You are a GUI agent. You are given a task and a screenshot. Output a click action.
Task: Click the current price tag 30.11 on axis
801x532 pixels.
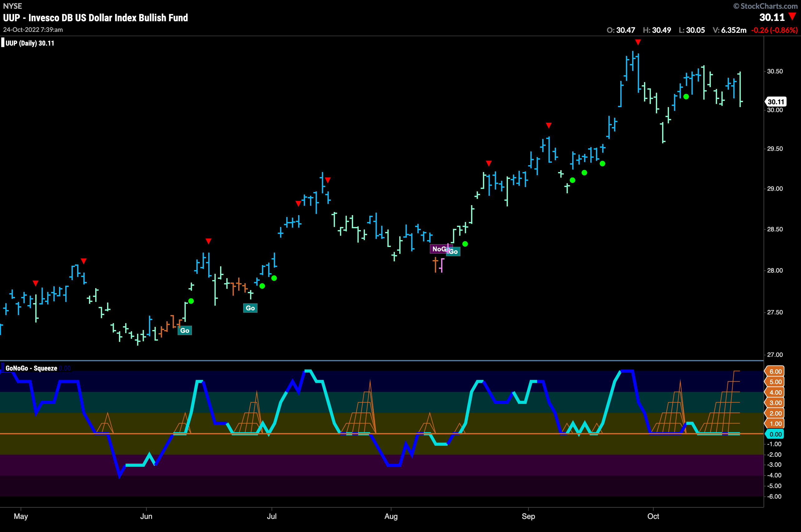coord(776,102)
